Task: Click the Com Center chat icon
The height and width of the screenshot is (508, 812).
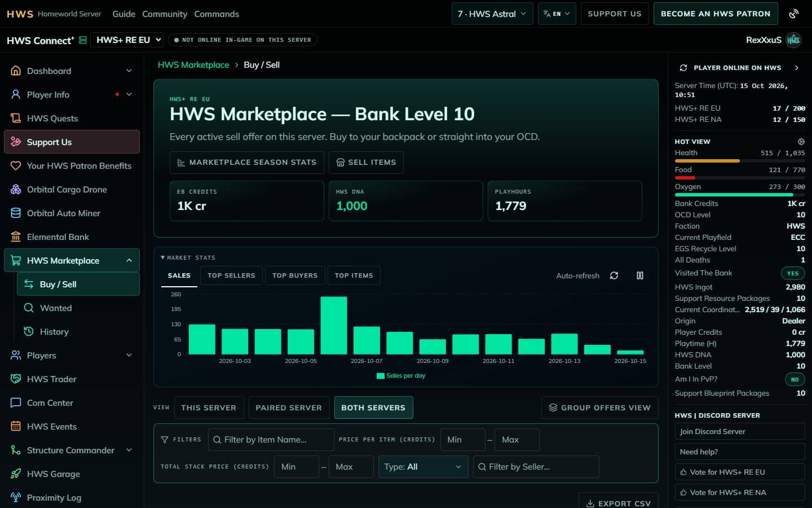Action: point(16,402)
